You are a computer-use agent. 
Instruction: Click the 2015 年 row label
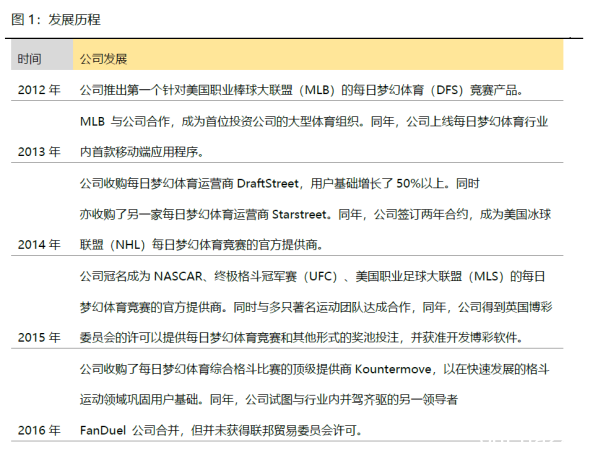39,337
